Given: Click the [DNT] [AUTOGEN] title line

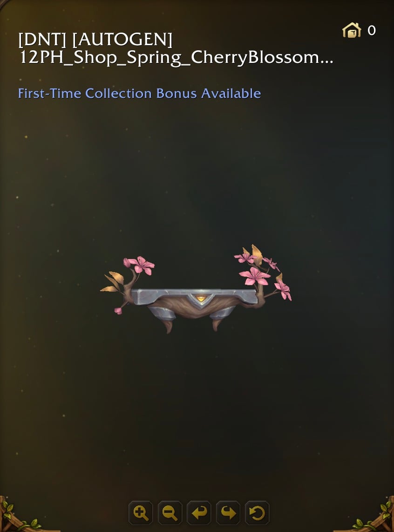Looking at the screenshot, I should (95, 40).
